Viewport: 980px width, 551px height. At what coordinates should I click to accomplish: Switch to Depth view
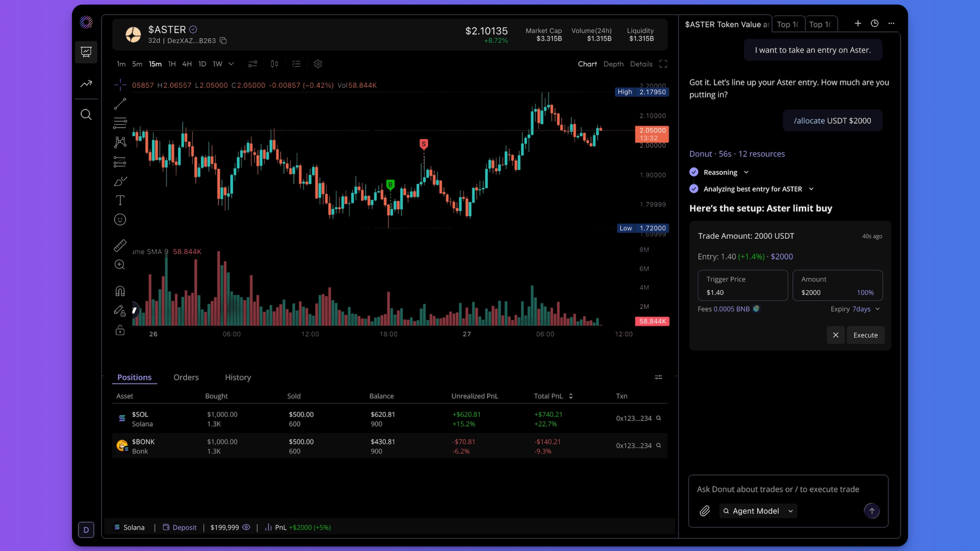pos(613,64)
